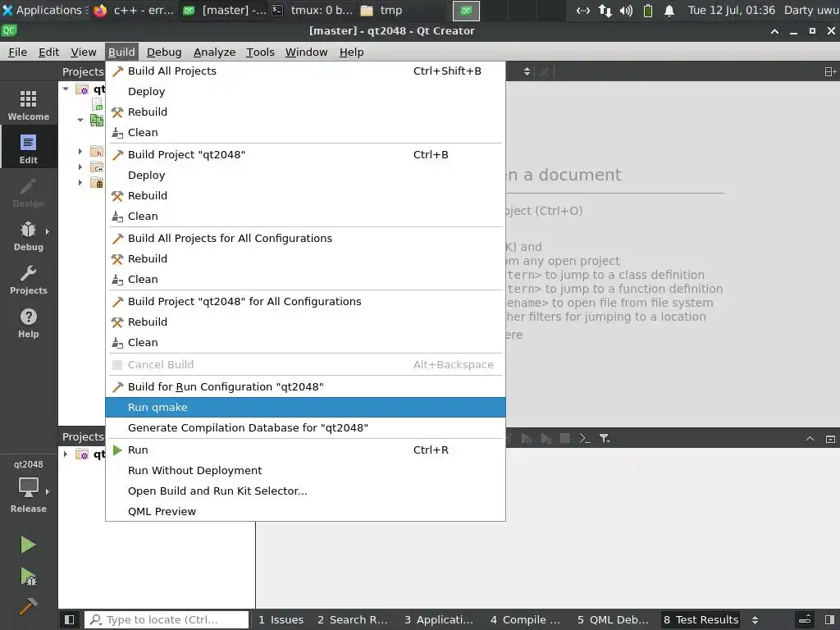
Task: Choose Build for Run Configuration "qt2048"
Action: [305, 387]
